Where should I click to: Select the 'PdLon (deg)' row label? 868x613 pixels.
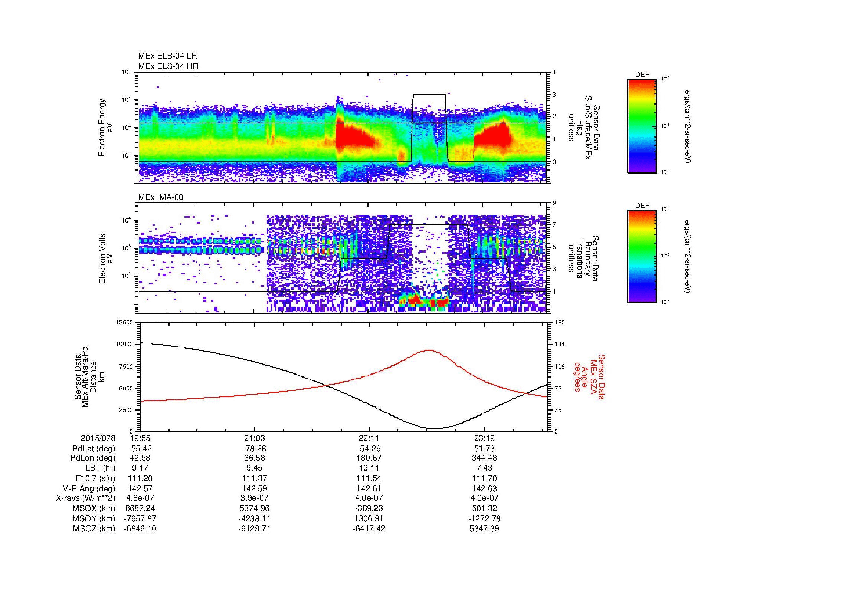click(x=93, y=458)
